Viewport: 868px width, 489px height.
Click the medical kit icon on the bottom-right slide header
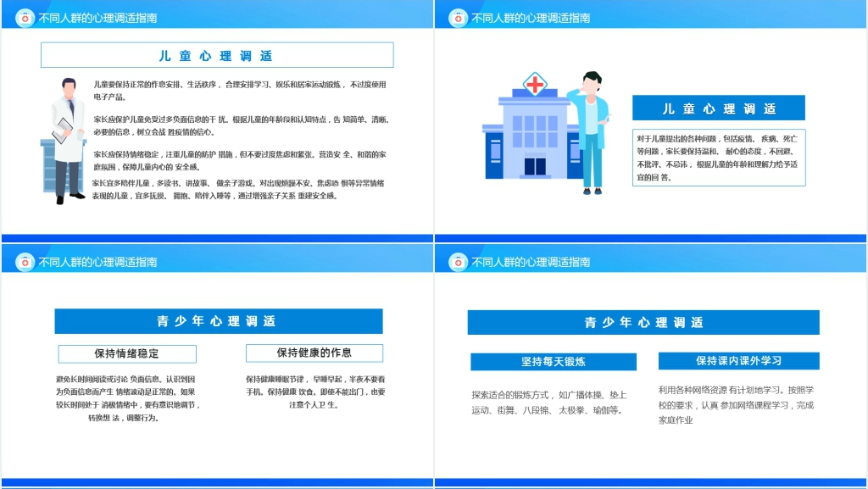pyautogui.click(x=459, y=261)
